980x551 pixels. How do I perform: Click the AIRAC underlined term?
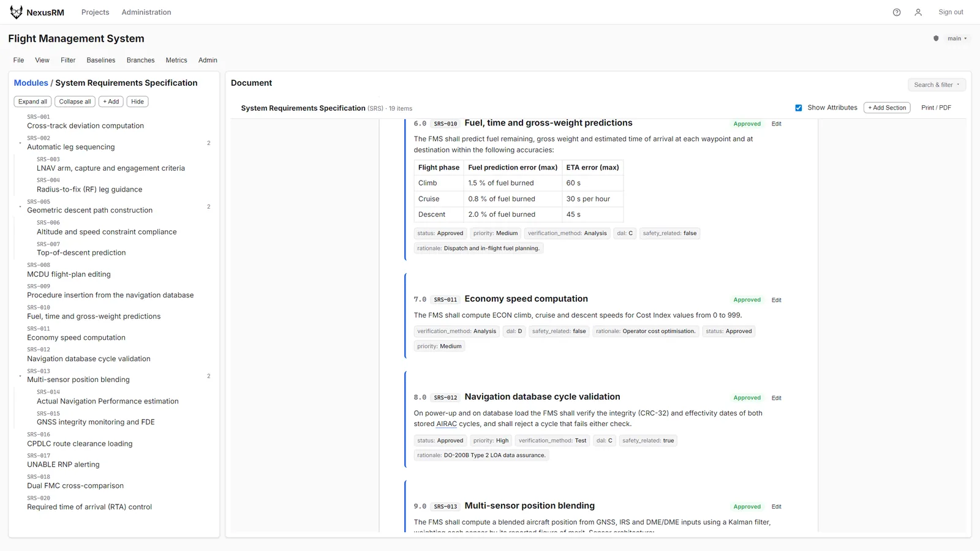pos(447,424)
